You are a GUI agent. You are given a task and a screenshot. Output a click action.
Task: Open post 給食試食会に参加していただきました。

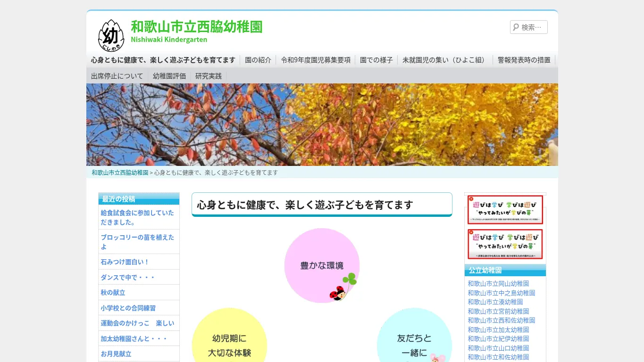point(137,218)
